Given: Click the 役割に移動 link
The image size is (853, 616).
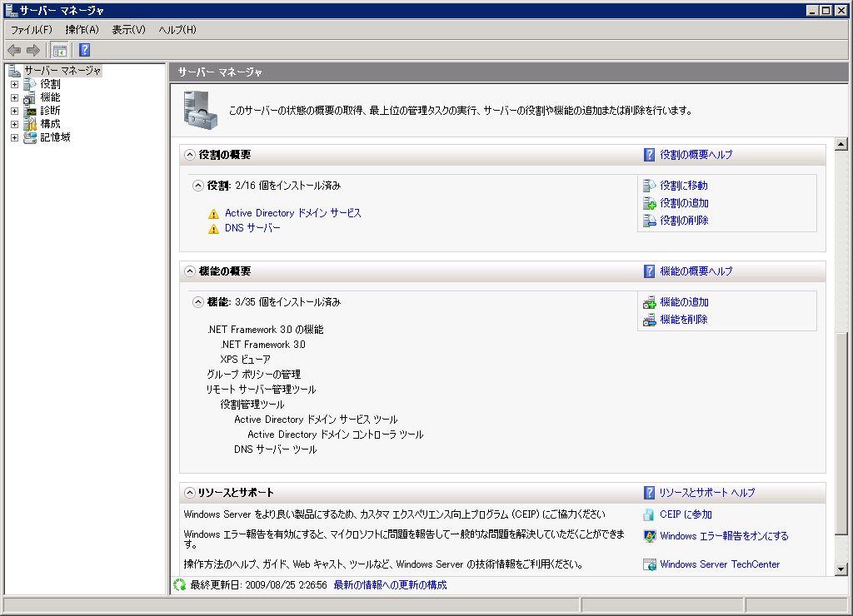Looking at the screenshot, I should click(x=684, y=186).
